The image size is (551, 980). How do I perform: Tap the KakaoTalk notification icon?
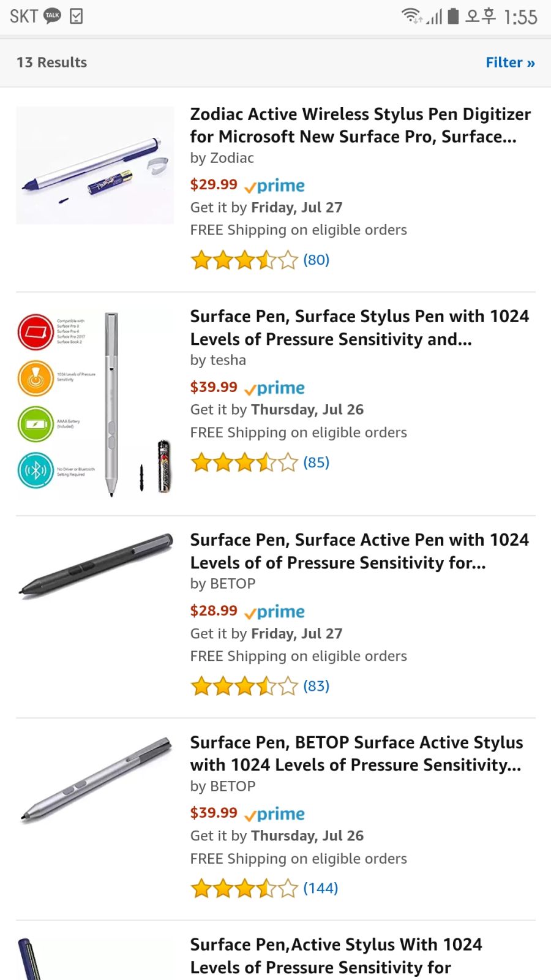pos(53,16)
